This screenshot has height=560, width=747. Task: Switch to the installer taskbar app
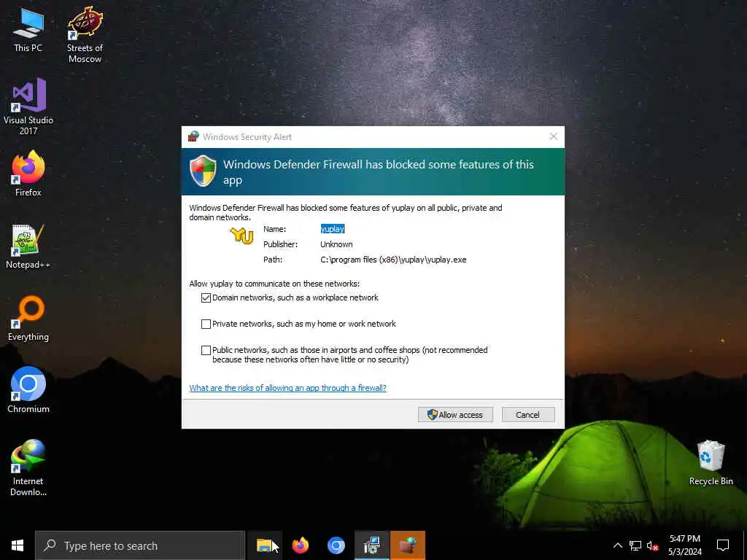(371, 545)
